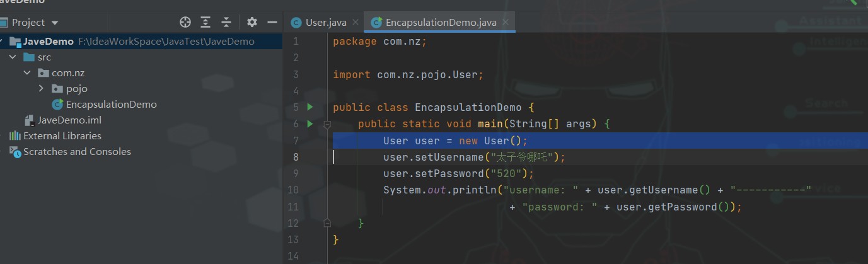The height and width of the screenshot is (264, 868).
Task: Switch to EncapsulationDemo.java tab
Action: [x=441, y=23]
